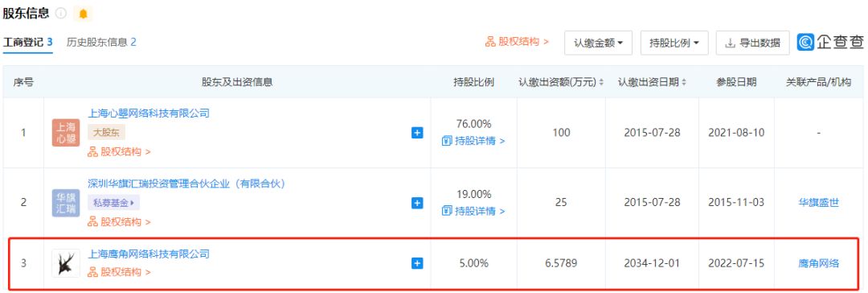
Task: Click the 参股日期 column header
Action: click(736, 82)
